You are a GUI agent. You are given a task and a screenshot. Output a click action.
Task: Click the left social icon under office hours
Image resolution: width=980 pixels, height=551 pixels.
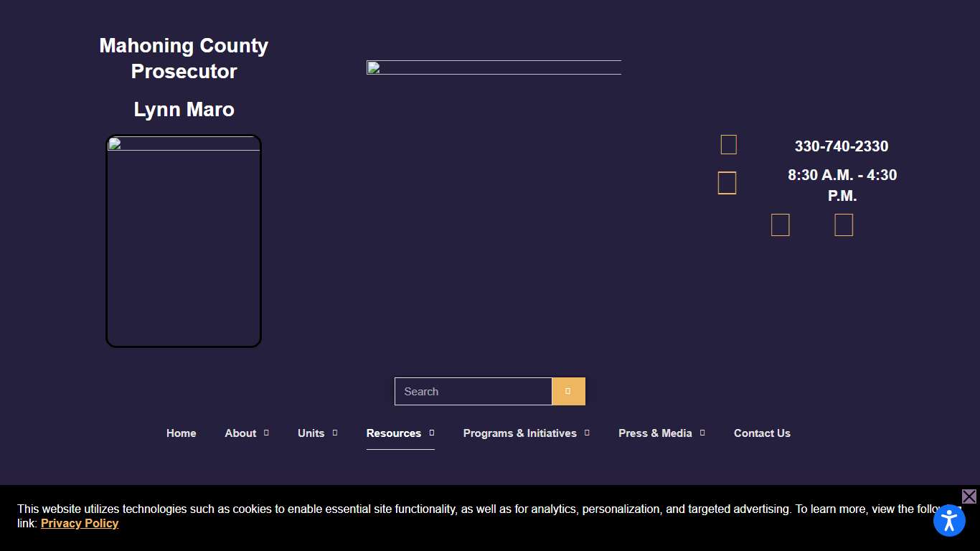(780, 225)
